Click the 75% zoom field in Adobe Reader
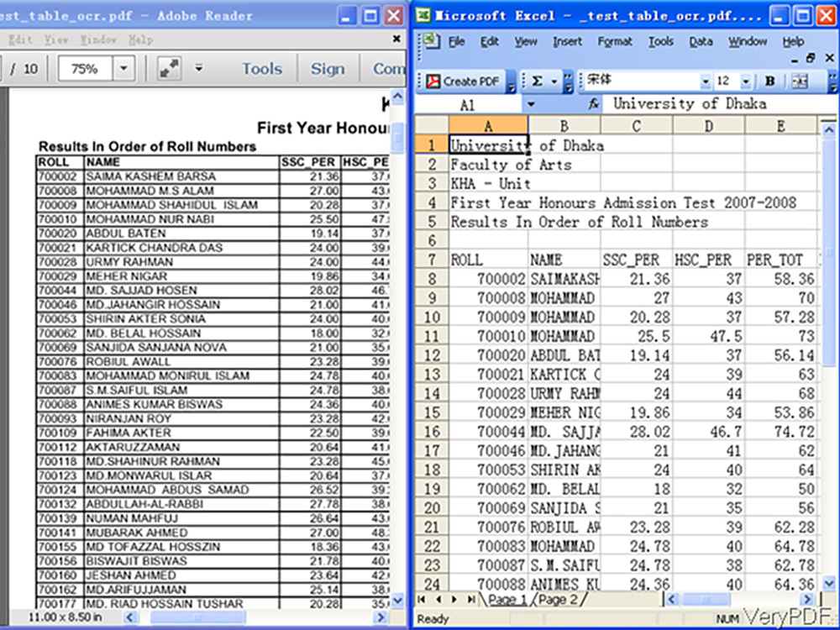This screenshot has width=840, height=630. coord(85,69)
